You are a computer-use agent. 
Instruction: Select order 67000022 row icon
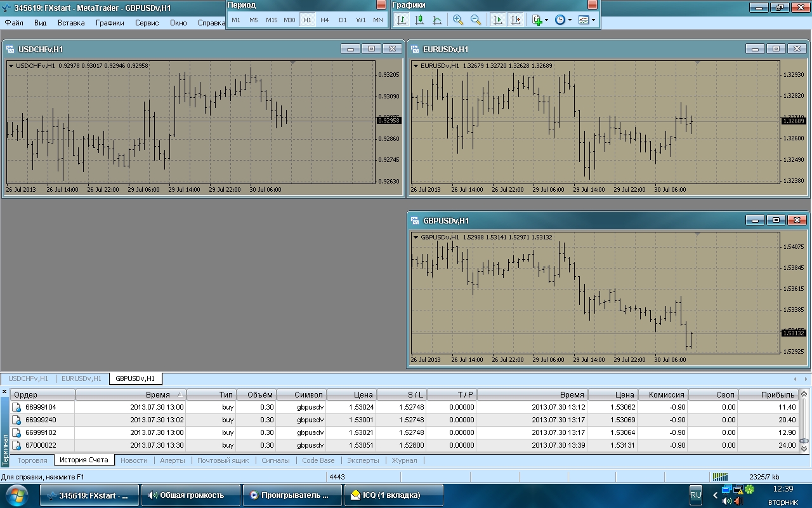tap(17, 445)
